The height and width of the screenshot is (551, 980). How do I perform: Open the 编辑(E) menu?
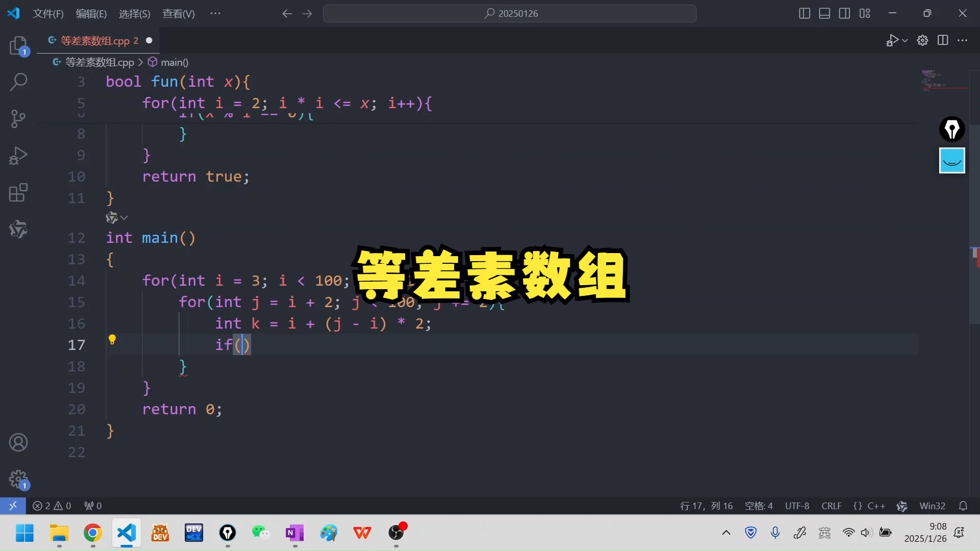(x=91, y=14)
